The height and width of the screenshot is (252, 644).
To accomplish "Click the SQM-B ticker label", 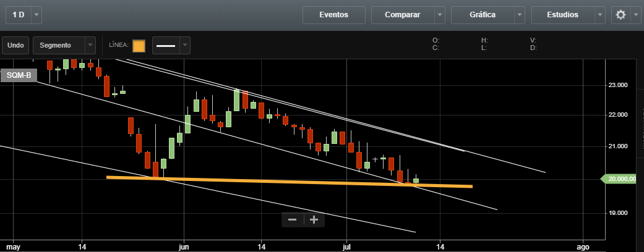I will pyautogui.click(x=19, y=75).
